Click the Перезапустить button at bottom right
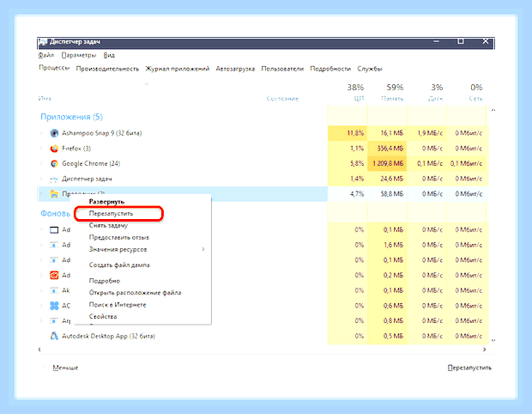The height and width of the screenshot is (414, 532). coord(469,368)
